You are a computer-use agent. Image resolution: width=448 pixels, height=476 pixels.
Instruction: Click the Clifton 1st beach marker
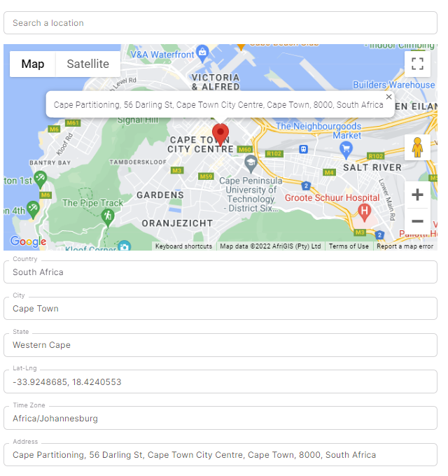pyautogui.click(x=40, y=180)
